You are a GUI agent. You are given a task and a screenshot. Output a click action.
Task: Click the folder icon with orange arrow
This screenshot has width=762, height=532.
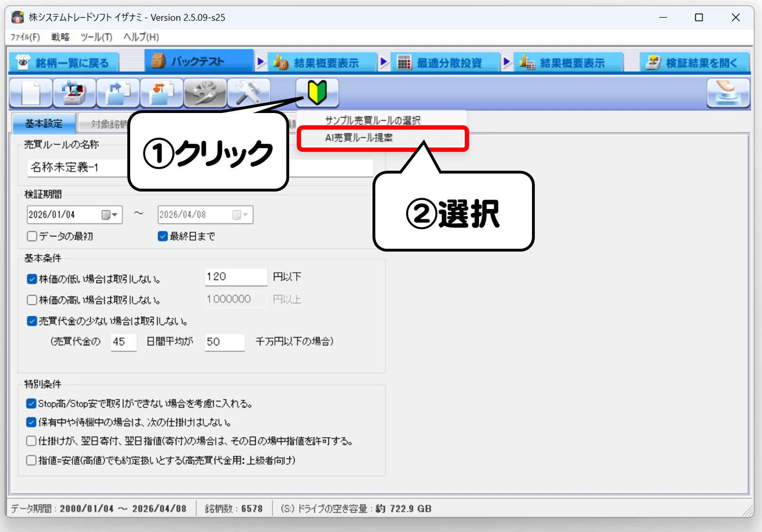tap(161, 93)
